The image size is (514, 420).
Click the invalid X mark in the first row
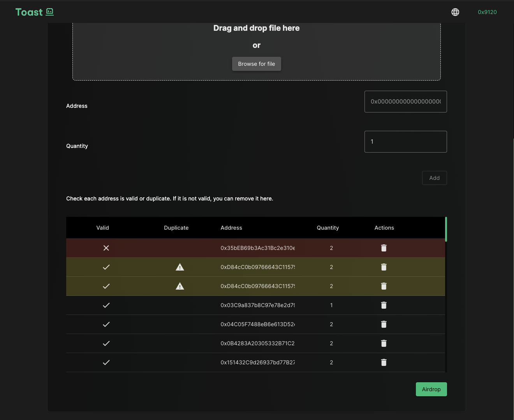pos(106,248)
